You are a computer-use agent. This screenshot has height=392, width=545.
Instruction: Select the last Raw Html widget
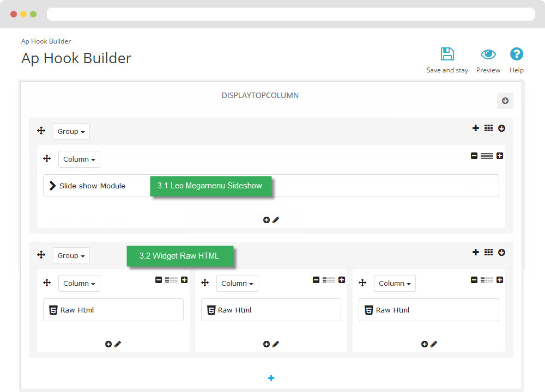pos(429,310)
